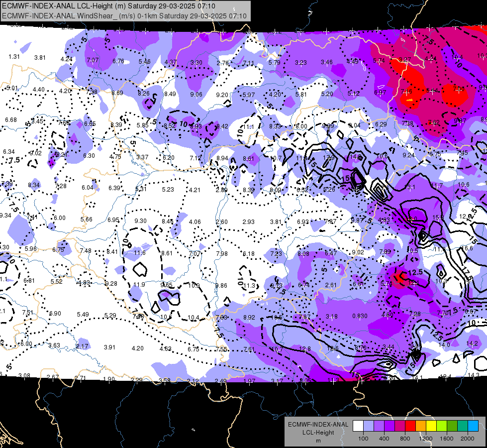This screenshot has width=487, height=448.
Task: Click wind shear value 0.830
Action: [360, 316]
